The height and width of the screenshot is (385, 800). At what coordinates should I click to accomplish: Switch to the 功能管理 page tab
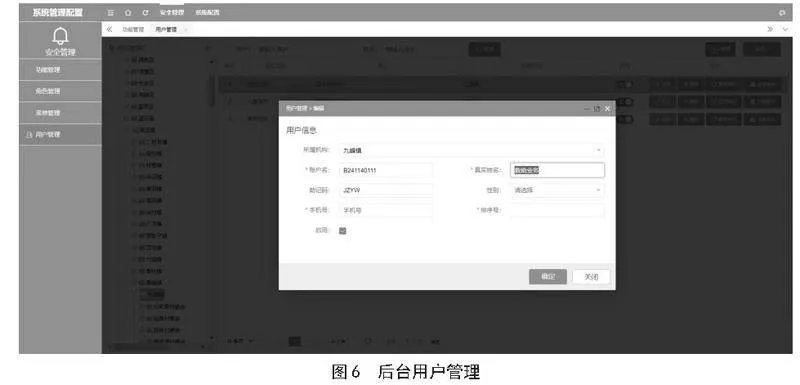pos(133,30)
